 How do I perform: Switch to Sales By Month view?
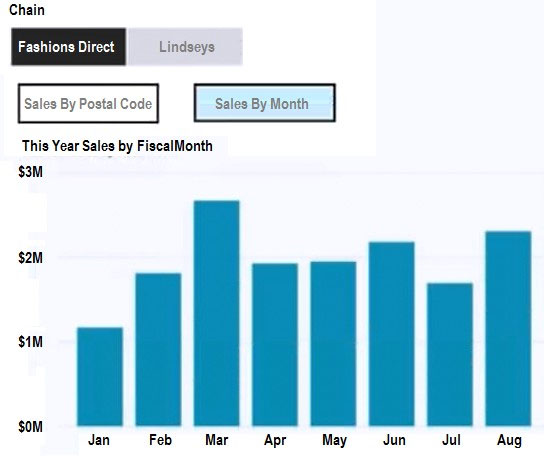tap(265, 103)
